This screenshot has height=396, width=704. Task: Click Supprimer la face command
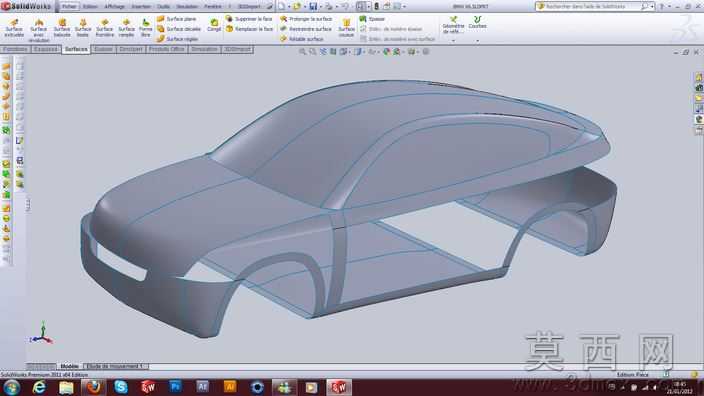(x=249, y=19)
